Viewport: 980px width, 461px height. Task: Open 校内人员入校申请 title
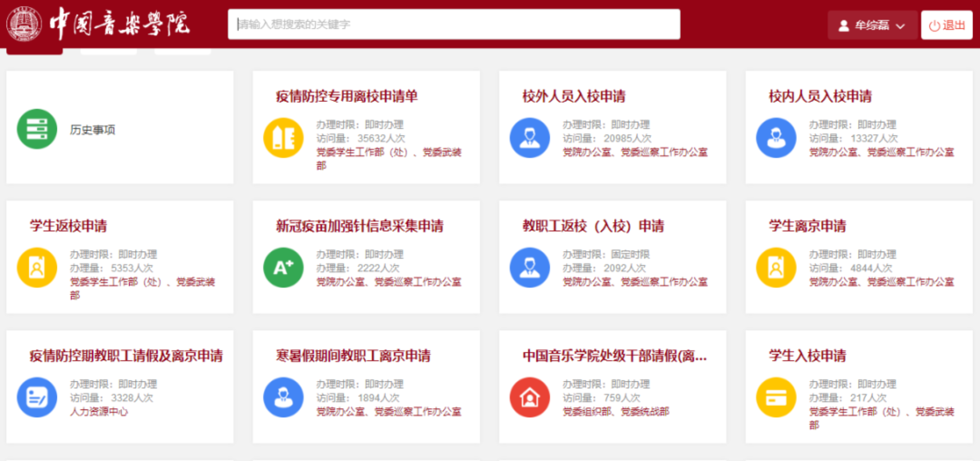[x=820, y=96]
